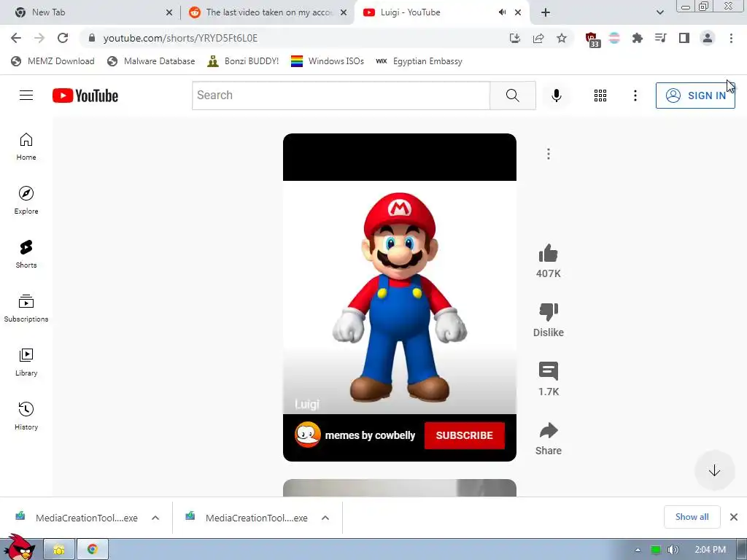747x560 pixels.
Task: Reload the page
Action: pos(63,38)
